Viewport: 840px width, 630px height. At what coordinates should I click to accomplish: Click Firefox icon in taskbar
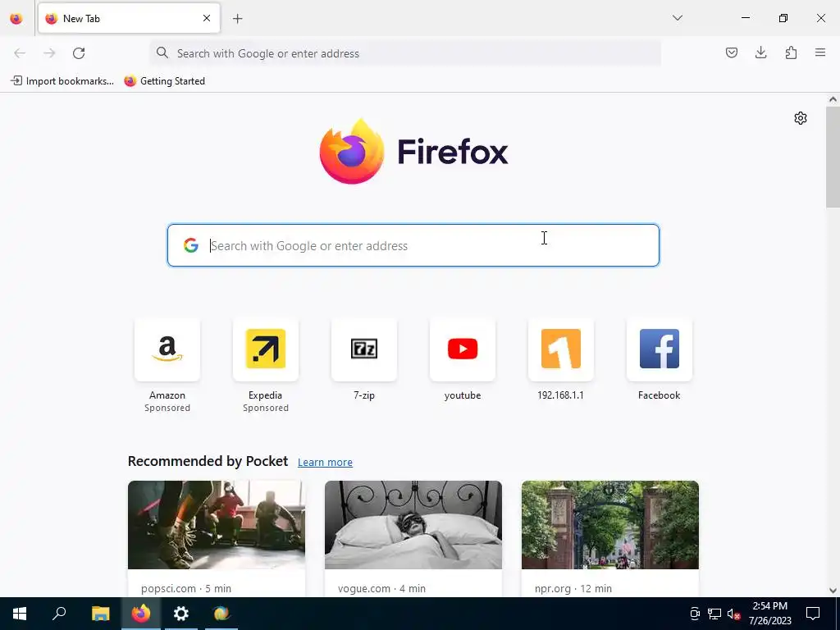click(141, 614)
